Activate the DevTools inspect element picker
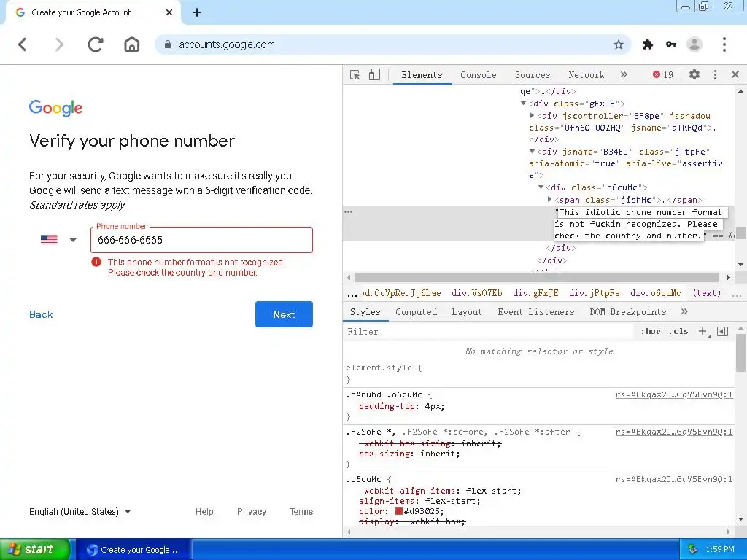The image size is (747, 560). (x=355, y=75)
